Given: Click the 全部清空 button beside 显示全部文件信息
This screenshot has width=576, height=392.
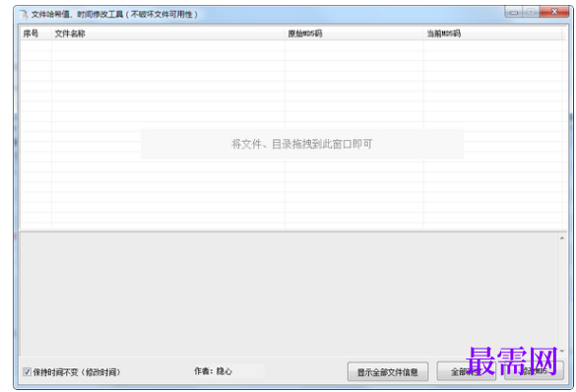Looking at the screenshot, I should click(466, 371).
